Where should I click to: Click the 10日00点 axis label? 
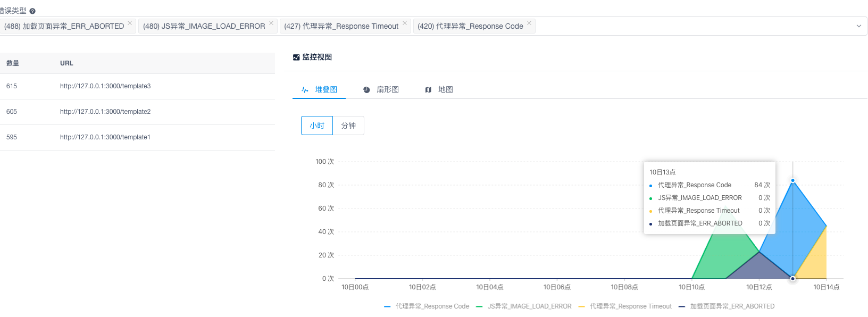pyautogui.click(x=355, y=287)
